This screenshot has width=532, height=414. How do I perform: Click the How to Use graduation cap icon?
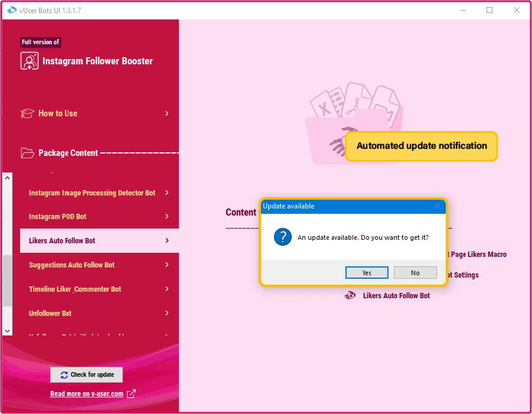pyautogui.click(x=27, y=113)
